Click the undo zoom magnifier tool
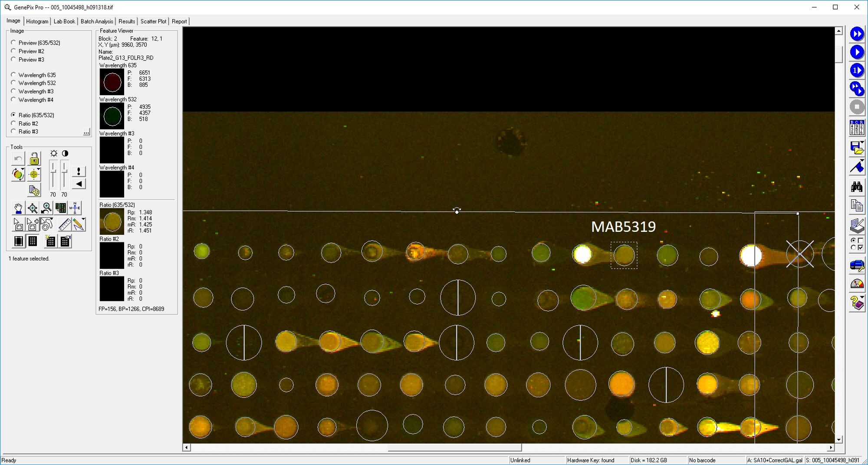Viewport: 868px width, 465px height. [x=46, y=208]
